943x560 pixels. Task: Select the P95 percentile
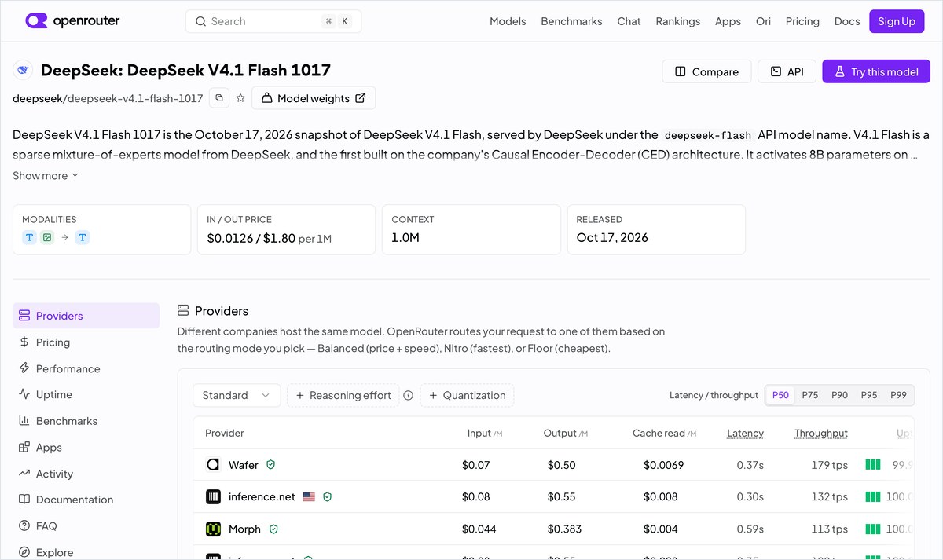869,395
